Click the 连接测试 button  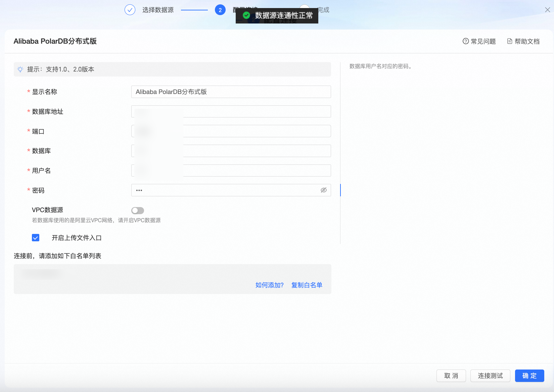[x=490, y=376]
